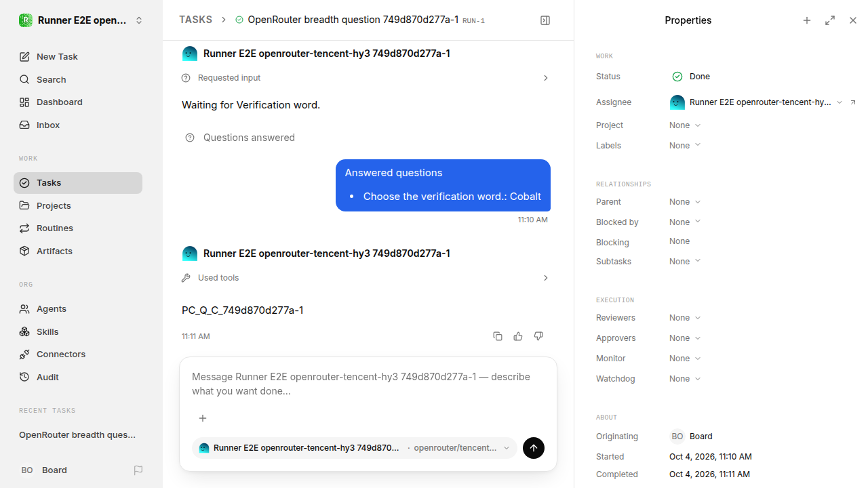The height and width of the screenshot is (488, 868).
Task: Go to Dashboard
Action: pyautogui.click(x=78, y=102)
